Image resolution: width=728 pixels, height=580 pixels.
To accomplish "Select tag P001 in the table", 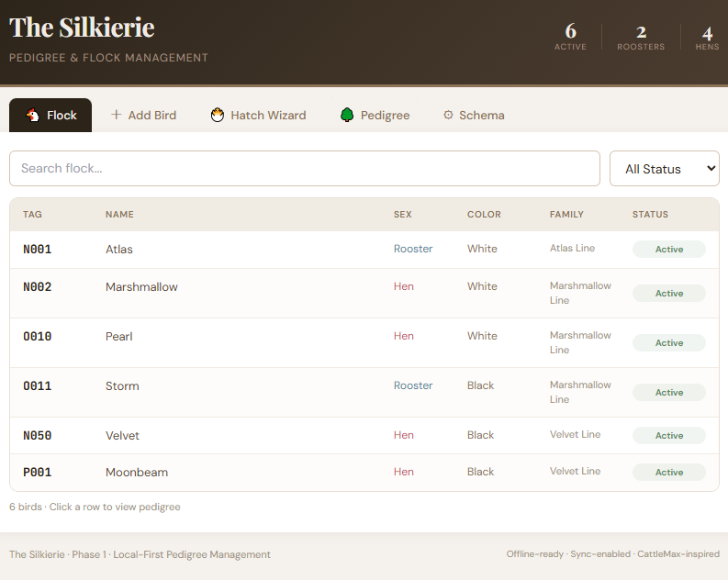I will pyautogui.click(x=37, y=473).
